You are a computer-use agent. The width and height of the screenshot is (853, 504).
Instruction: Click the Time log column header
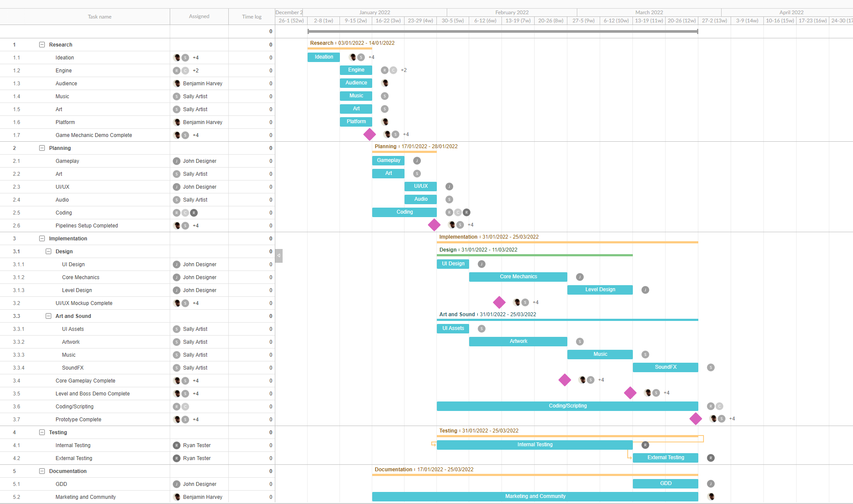[x=251, y=16]
